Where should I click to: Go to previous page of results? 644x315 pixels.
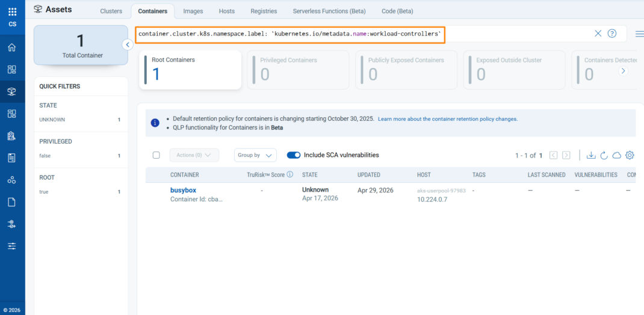point(553,155)
